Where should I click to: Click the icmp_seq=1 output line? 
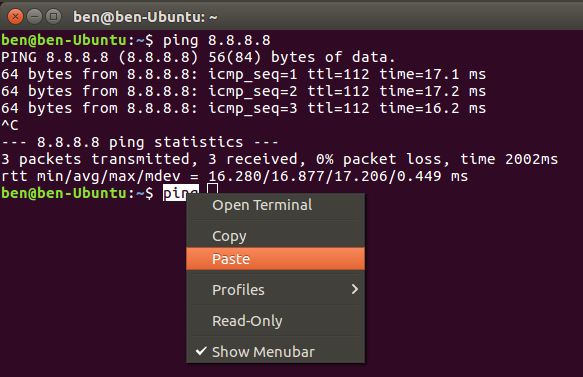click(x=244, y=74)
